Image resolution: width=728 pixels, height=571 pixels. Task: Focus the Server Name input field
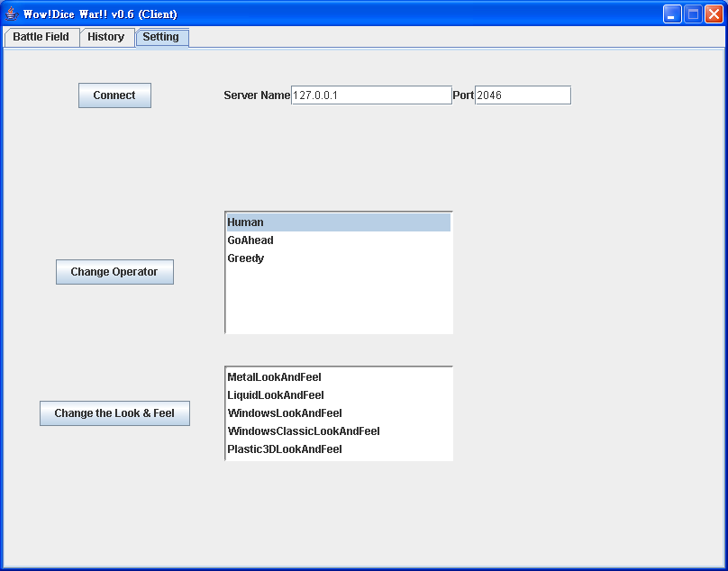(x=370, y=95)
